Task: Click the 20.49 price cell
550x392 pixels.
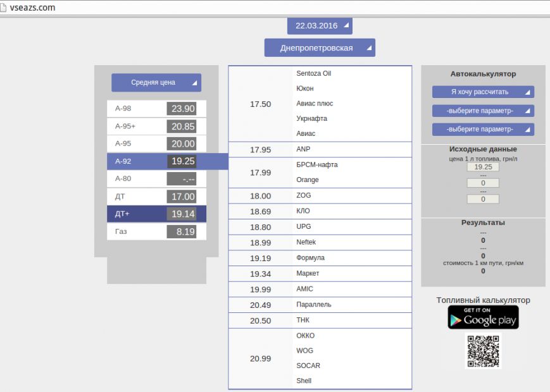Action: click(260, 305)
